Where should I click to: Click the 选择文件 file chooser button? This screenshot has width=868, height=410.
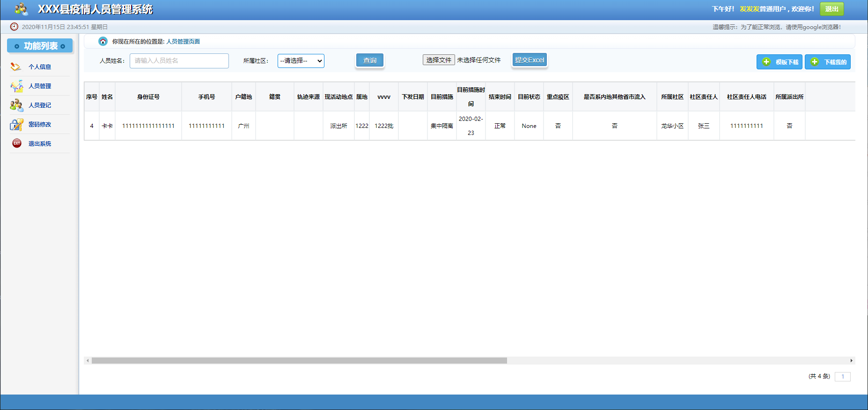point(439,60)
